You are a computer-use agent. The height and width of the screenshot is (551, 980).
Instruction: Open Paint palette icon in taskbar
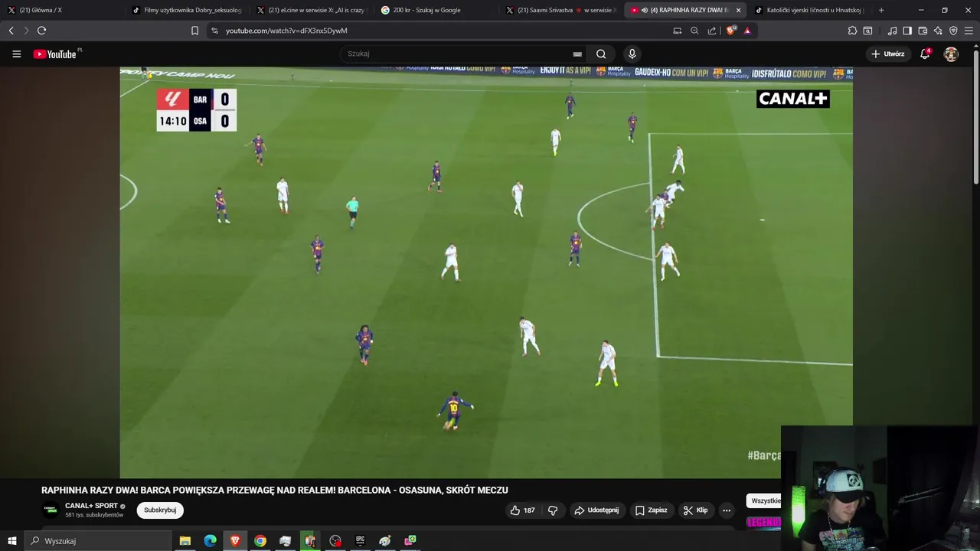[x=385, y=541]
